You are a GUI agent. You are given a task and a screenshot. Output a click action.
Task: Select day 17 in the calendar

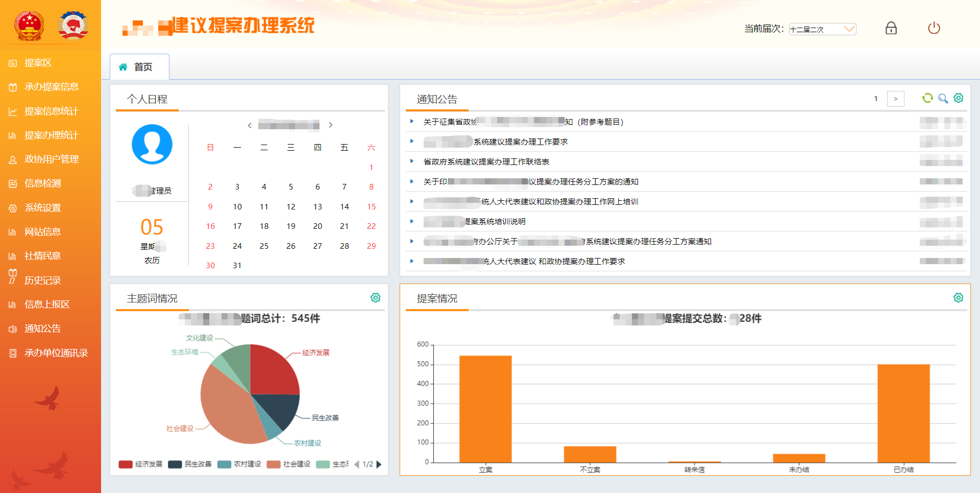coord(237,226)
